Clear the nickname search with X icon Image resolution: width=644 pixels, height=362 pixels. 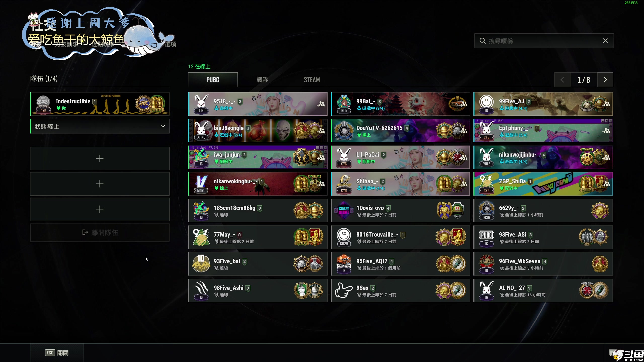[605, 41]
